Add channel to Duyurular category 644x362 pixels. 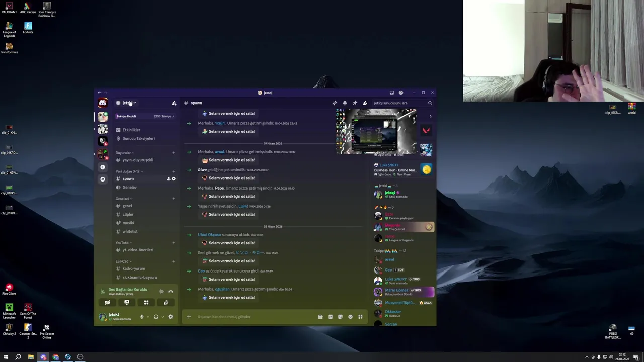coord(174,153)
